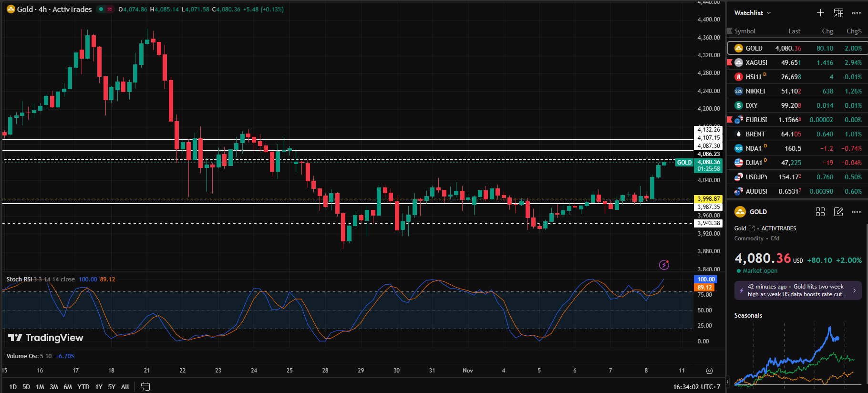Toggle the red flag on XAGUSD row

click(729, 62)
